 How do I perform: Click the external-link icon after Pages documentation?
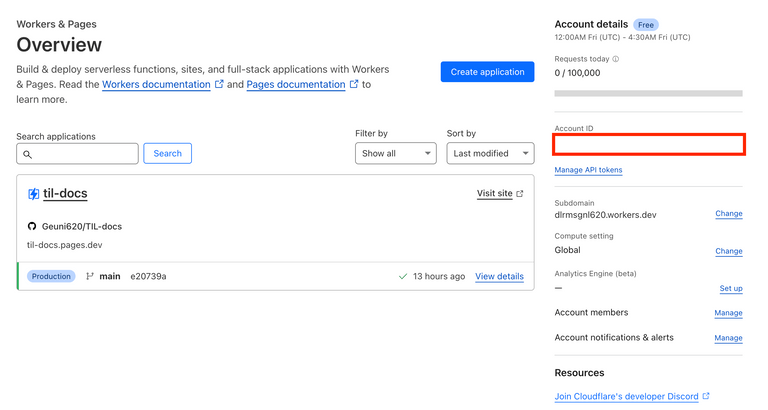pos(354,84)
